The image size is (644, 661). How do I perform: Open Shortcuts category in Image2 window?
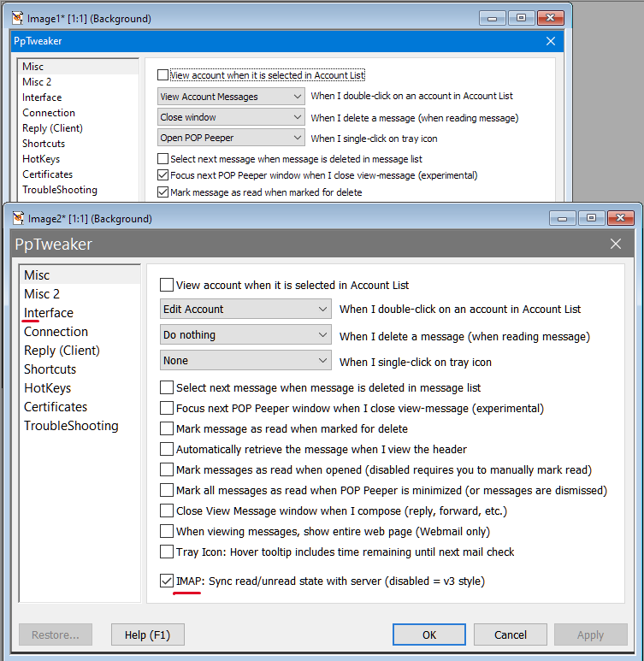click(80, 369)
